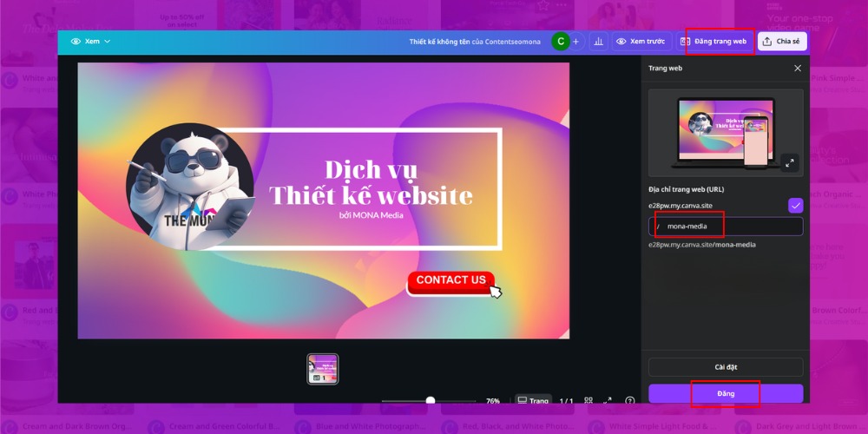Open the grid view icon in the bottom bar
The height and width of the screenshot is (434, 868).
(589, 401)
